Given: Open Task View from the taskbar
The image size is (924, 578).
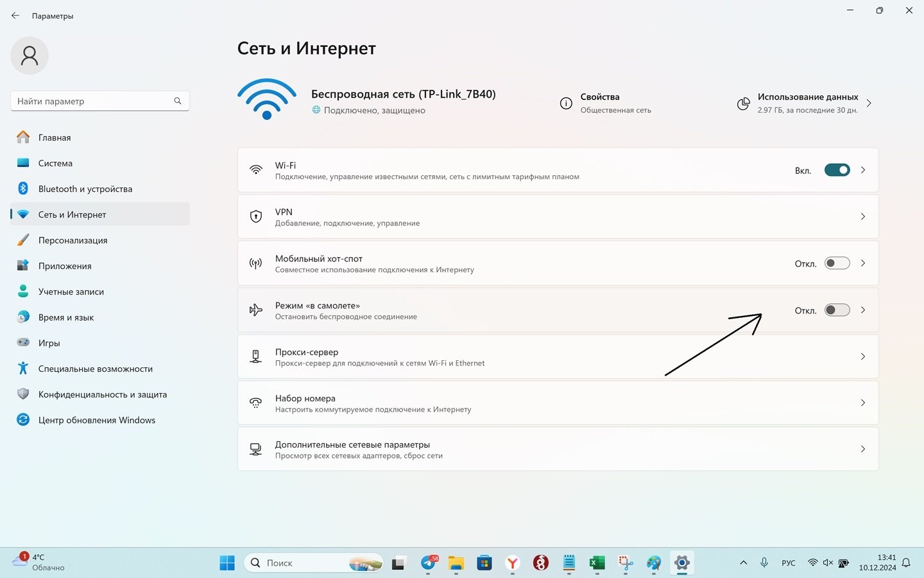Looking at the screenshot, I should [399, 563].
